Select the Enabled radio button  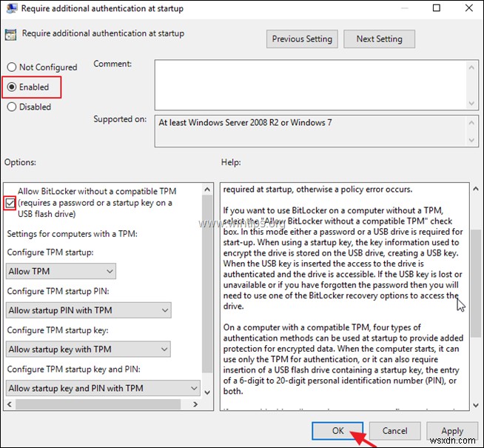[x=11, y=87]
